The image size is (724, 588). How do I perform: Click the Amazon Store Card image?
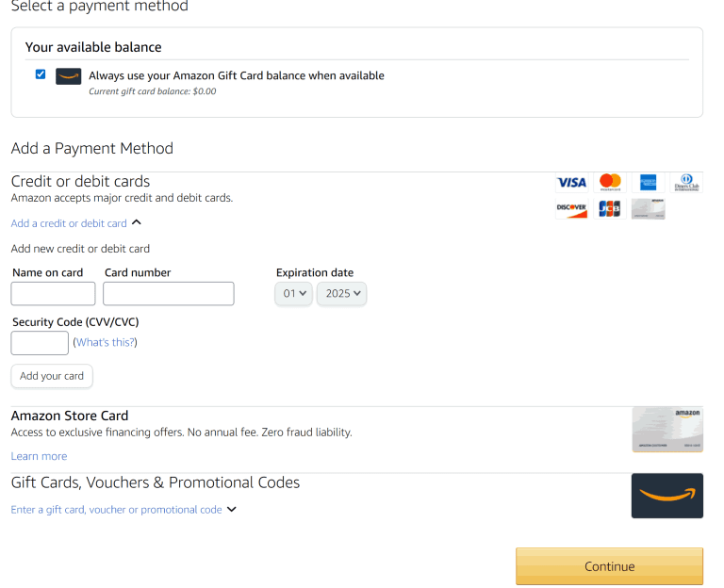[666, 430]
